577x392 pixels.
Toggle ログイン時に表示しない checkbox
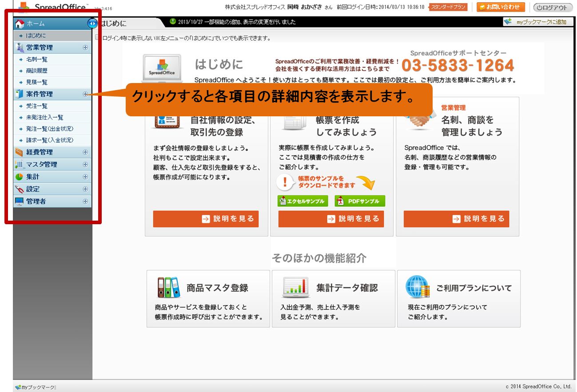98,38
